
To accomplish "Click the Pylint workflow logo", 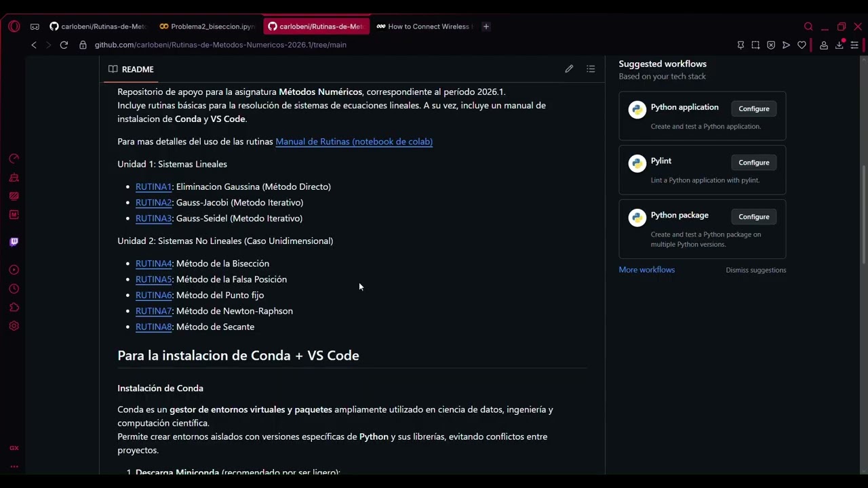I will coord(637,163).
